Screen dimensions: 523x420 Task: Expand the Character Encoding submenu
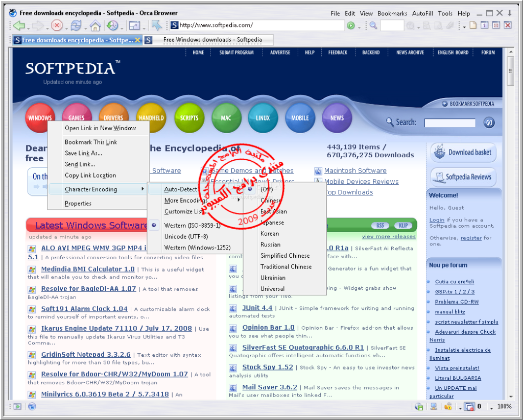click(98, 189)
